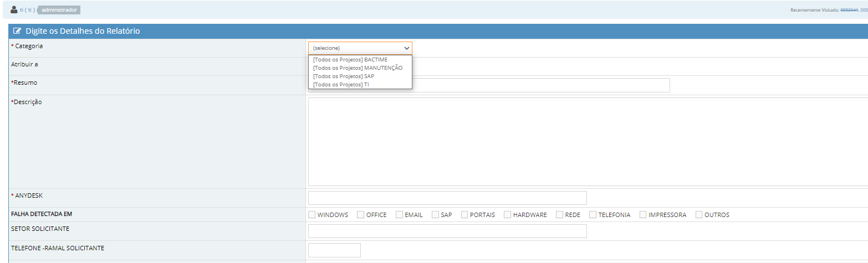
Task: Open recently visited issue 0002641
Action: coord(848,10)
